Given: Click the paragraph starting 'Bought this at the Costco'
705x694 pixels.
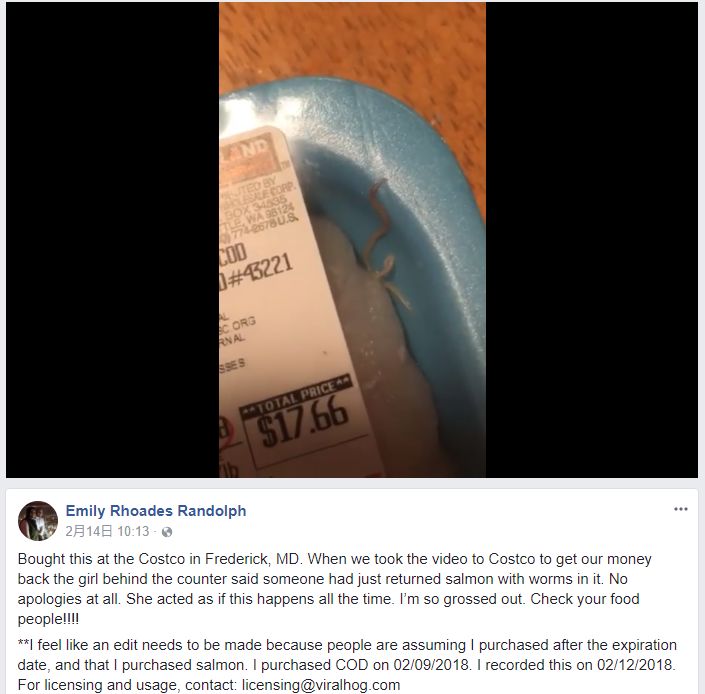Looking at the screenshot, I should click(x=335, y=589).
